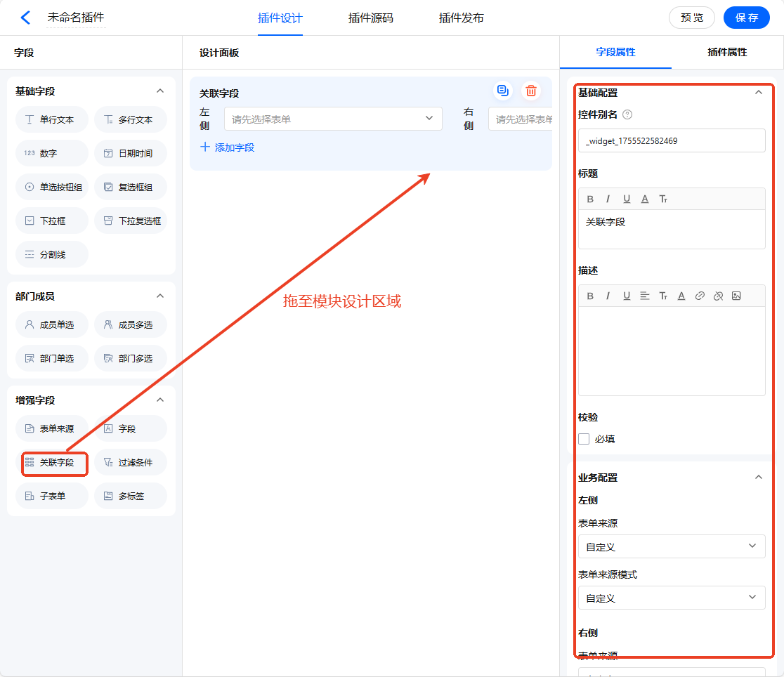Screen dimensions: 784x677
Task: Click the back arrow icon
Action: [25, 18]
